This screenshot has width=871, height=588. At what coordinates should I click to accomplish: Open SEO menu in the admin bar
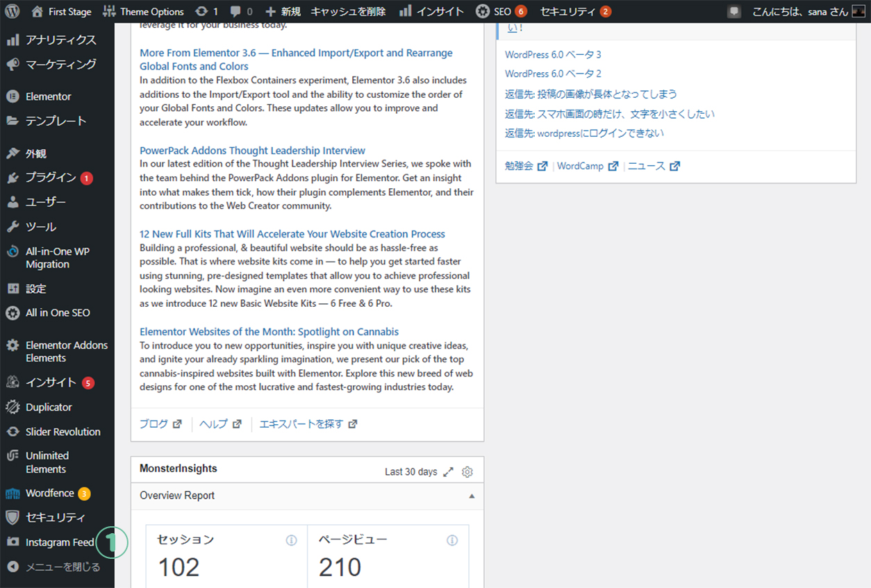click(x=501, y=11)
